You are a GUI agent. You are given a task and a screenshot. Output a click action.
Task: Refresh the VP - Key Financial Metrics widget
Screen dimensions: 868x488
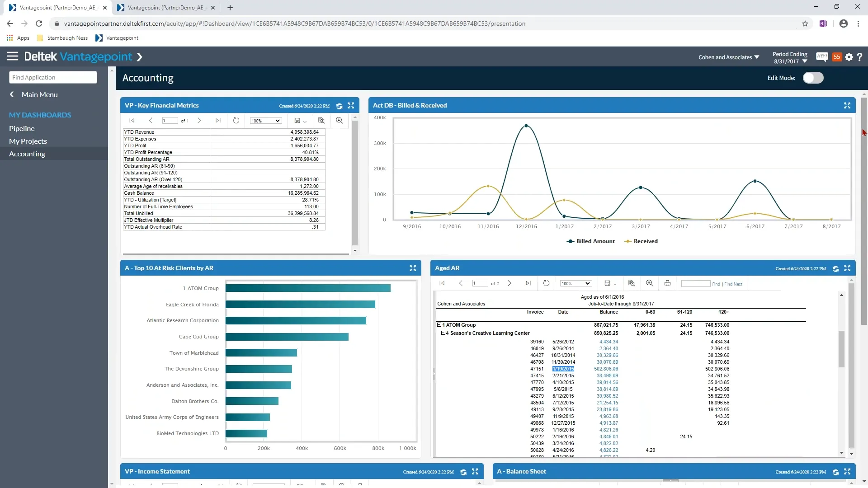tap(339, 106)
